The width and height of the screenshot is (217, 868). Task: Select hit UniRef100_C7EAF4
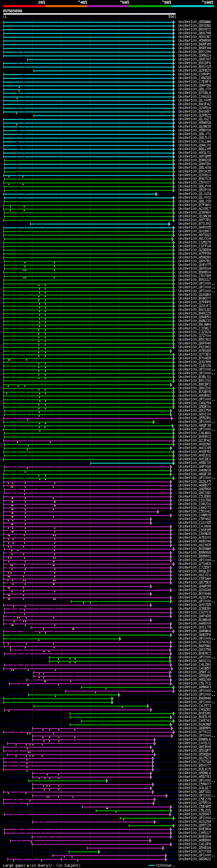195,82
